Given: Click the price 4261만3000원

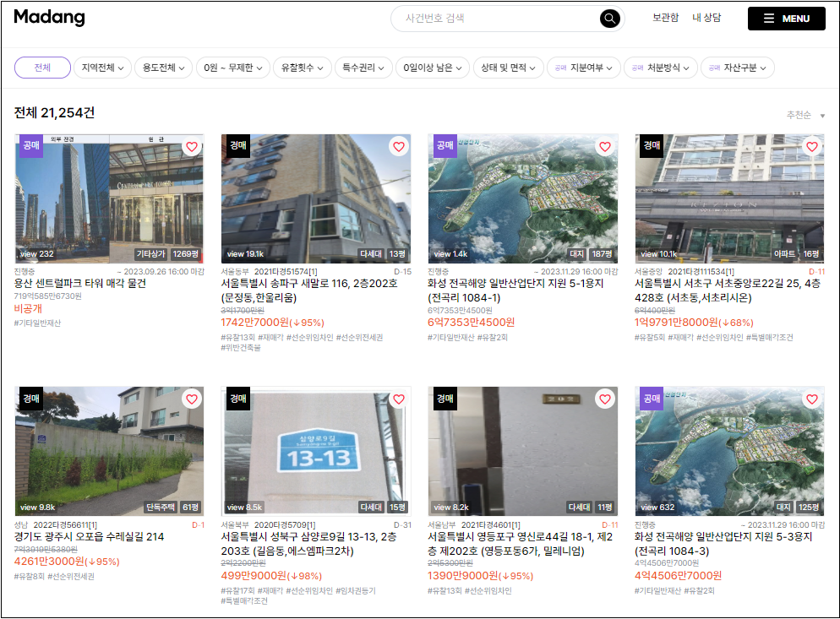Looking at the screenshot, I should click(x=49, y=562).
